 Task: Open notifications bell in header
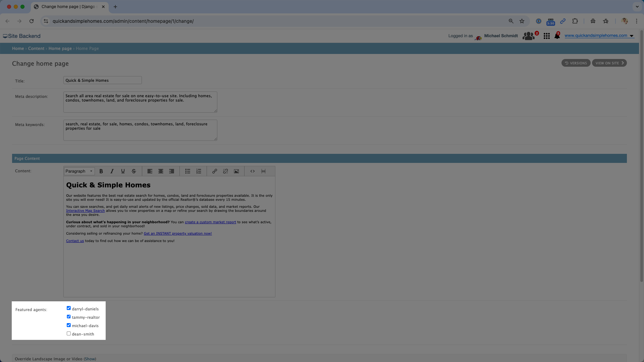(x=557, y=36)
